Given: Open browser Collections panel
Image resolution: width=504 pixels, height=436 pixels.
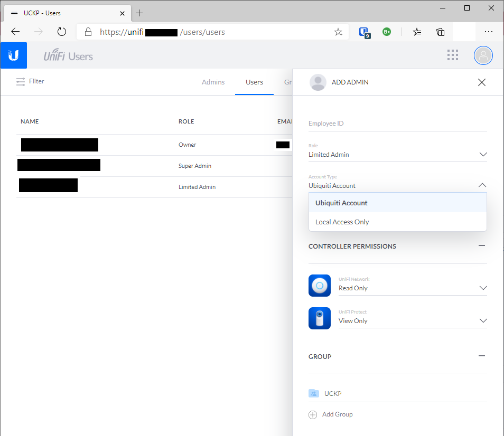Looking at the screenshot, I should click(x=441, y=32).
